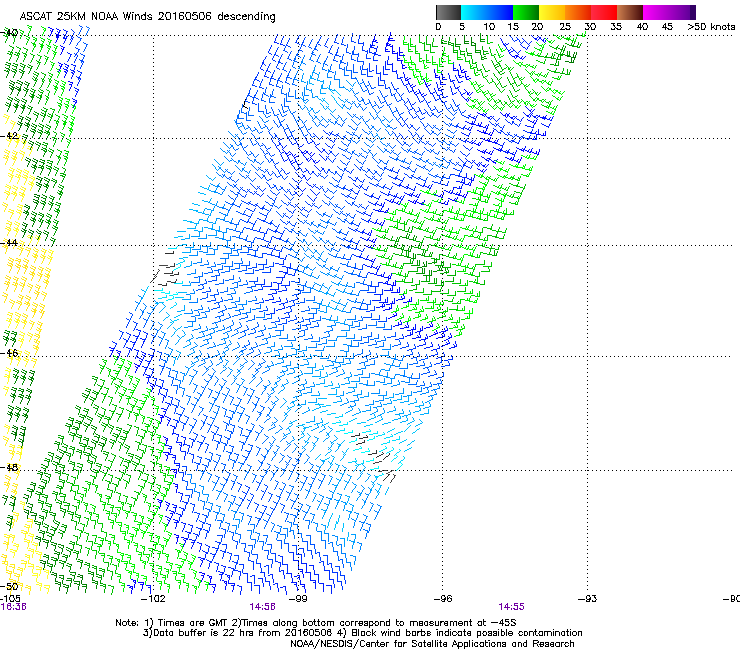The image size is (740, 650).
Task: Click the title text 'ASCAT 25KM NOAA Winds 20160506 descending'
Action: pyautogui.click(x=148, y=16)
